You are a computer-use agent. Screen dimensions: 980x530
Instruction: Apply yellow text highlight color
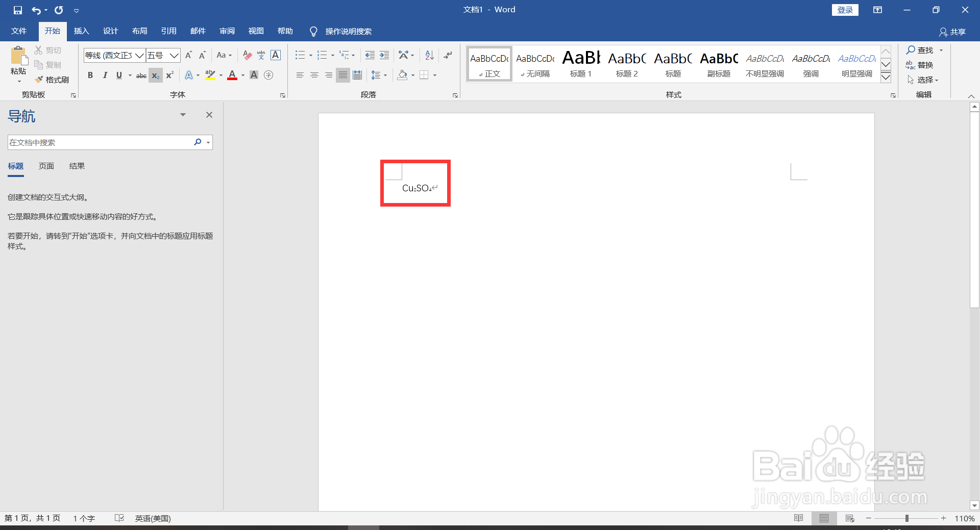[x=210, y=75]
